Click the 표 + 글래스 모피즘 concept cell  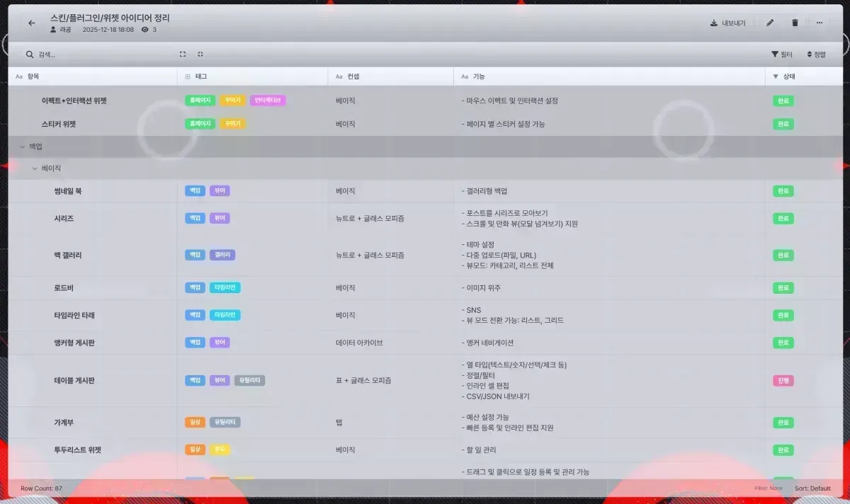click(x=363, y=380)
